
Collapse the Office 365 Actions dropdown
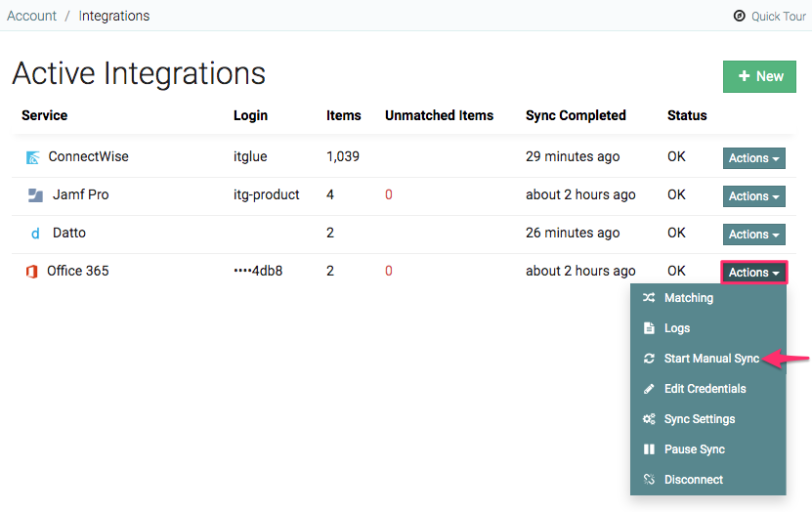[754, 273]
